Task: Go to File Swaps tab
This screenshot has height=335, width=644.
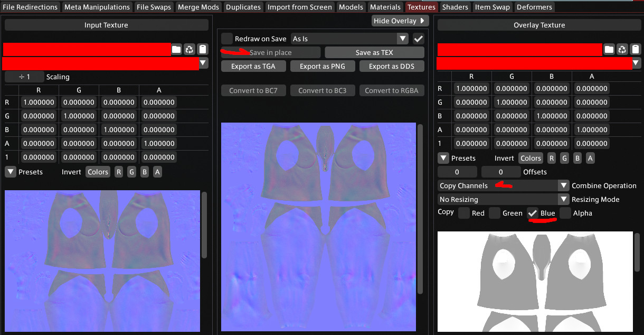Action: click(154, 7)
